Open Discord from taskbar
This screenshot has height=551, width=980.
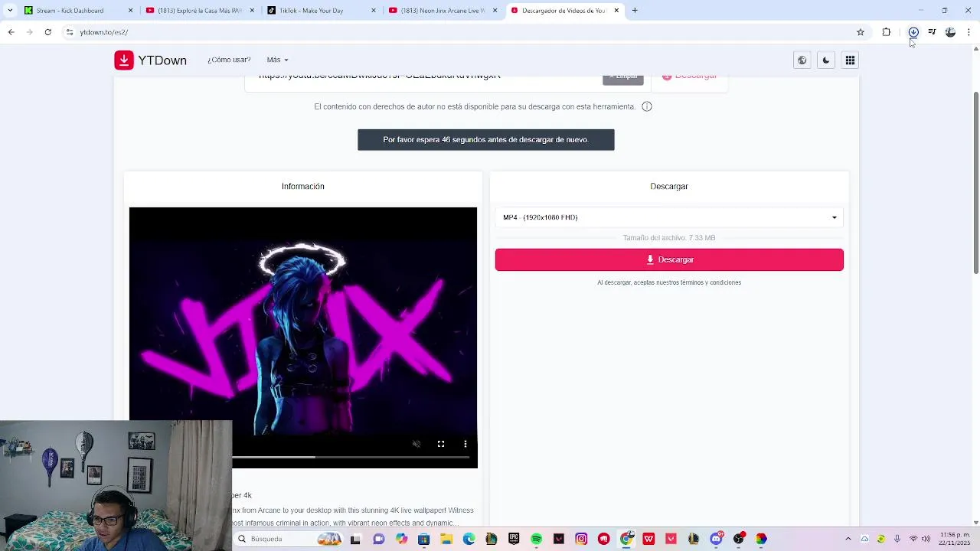point(717,539)
